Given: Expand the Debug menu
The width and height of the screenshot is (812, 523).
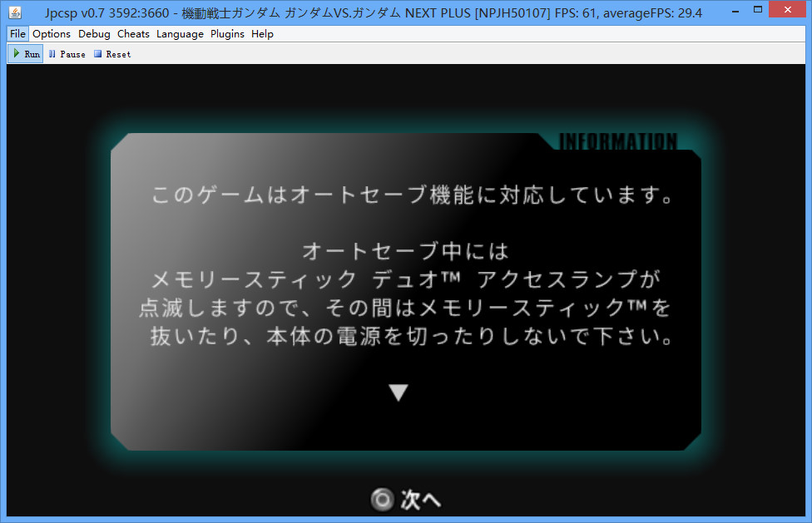Looking at the screenshot, I should pyautogui.click(x=94, y=34).
